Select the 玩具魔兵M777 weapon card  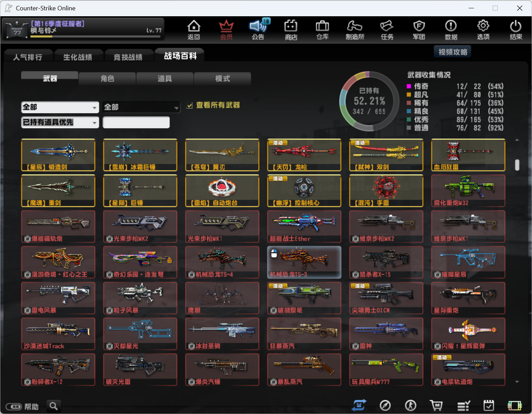coord(386,370)
